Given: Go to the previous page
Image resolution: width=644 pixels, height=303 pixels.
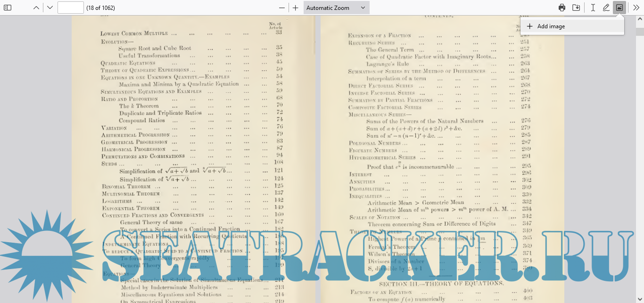Looking at the screenshot, I should (36, 8).
